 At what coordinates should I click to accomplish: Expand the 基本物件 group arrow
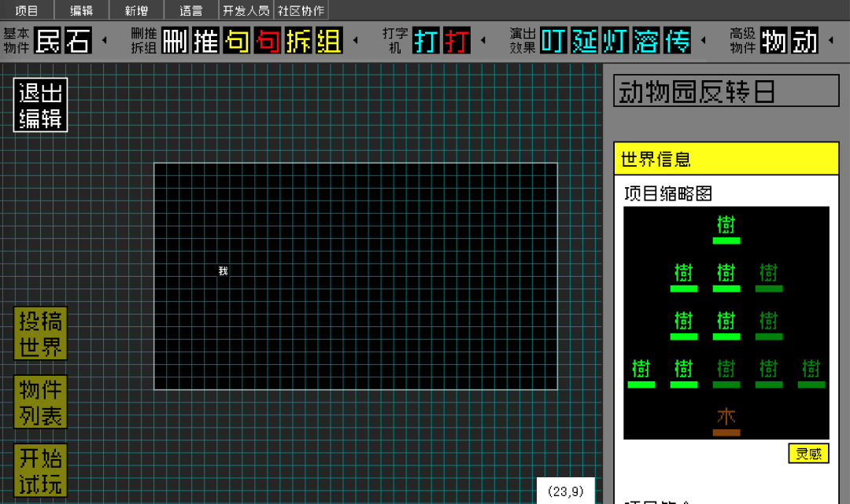(x=104, y=41)
